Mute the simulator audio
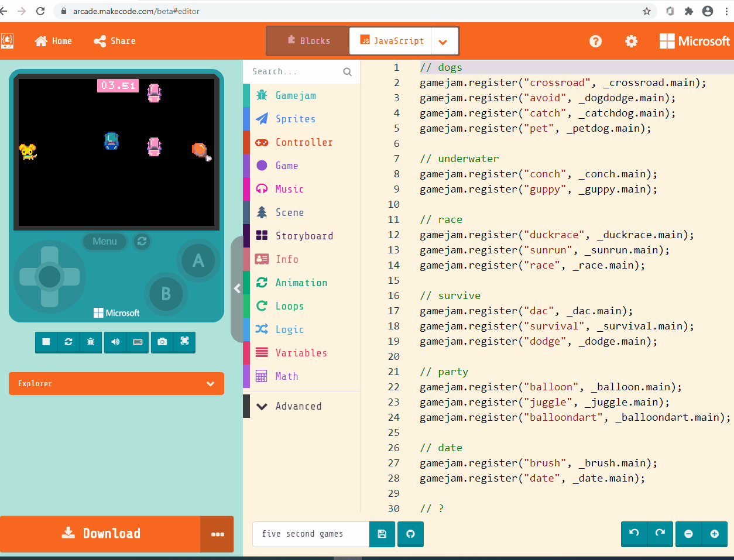 115,342
